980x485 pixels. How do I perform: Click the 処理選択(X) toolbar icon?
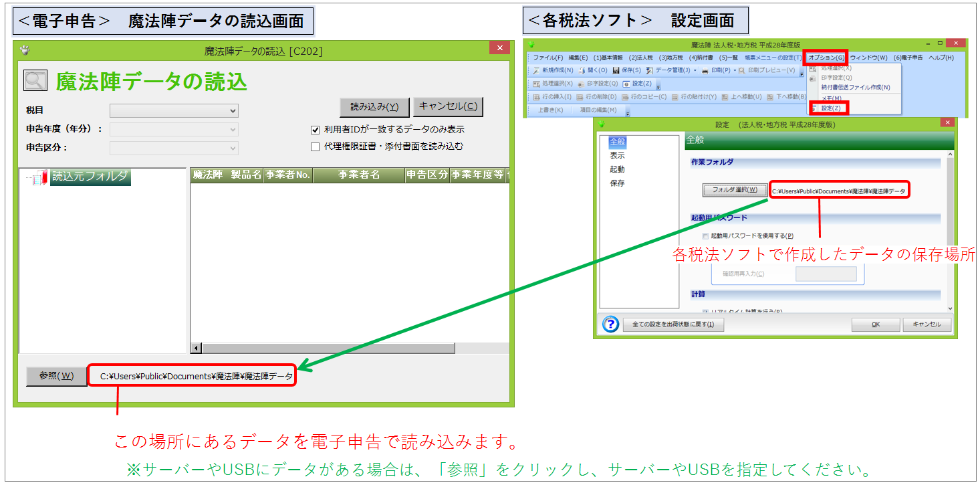[537, 84]
